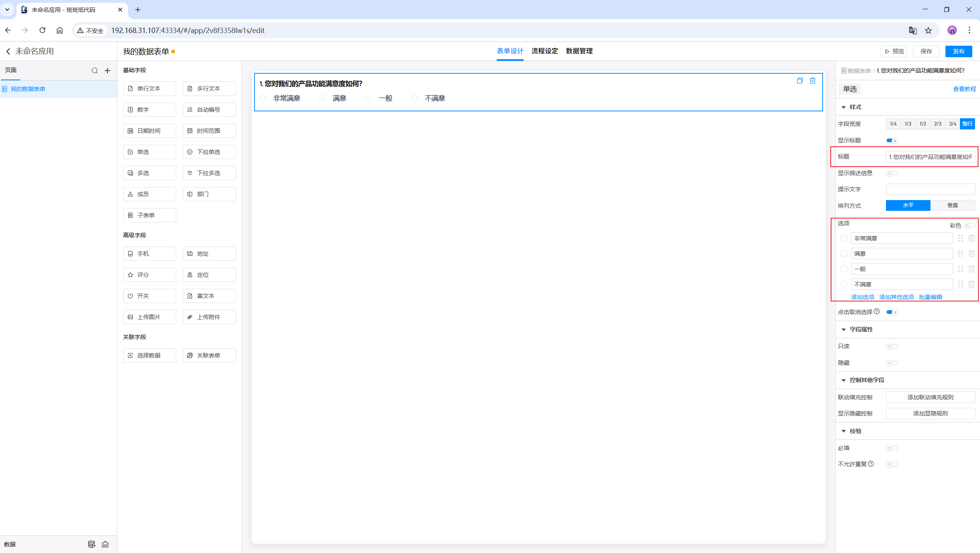This screenshot has height=553, width=980.
Task: Switch to the 流程设定 tab
Action: pyautogui.click(x=544, y=51)
